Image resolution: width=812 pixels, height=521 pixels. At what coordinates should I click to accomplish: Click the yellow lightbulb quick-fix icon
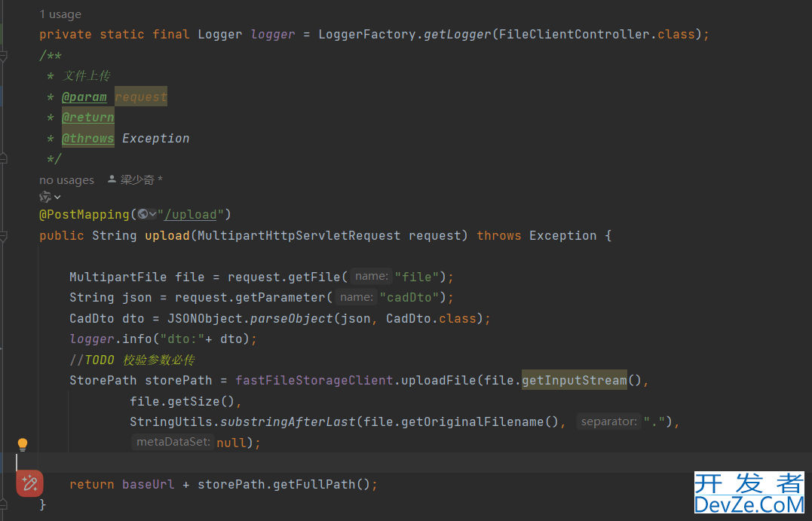[x=23, y=444]
